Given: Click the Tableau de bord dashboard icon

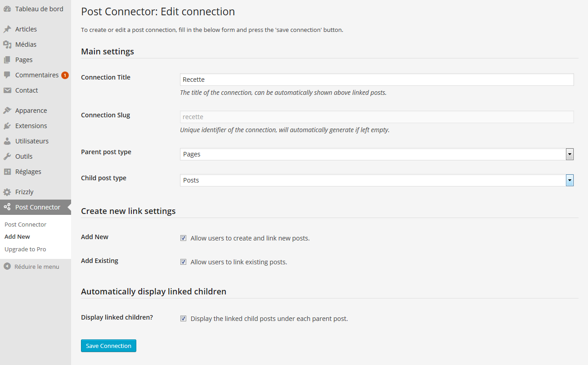Looking at the screenshot, I should click(7, 9).
